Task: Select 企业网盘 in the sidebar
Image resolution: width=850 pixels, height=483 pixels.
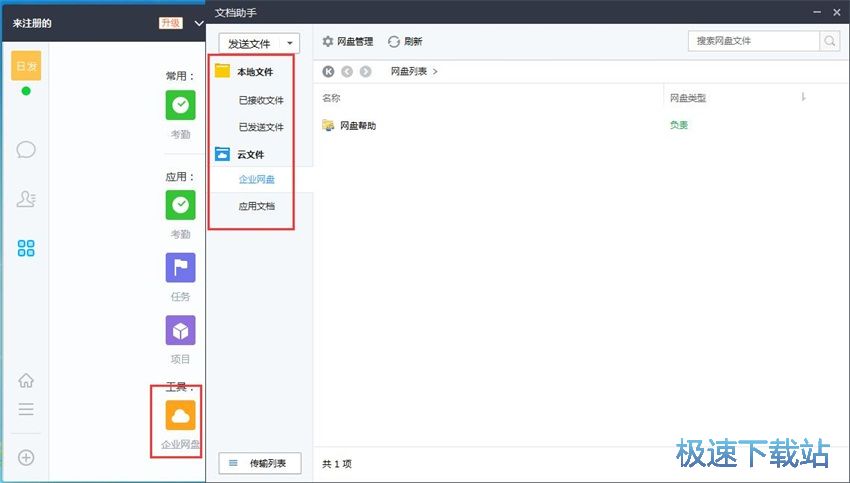Action: pyautogui.click(x=256, y=179)
